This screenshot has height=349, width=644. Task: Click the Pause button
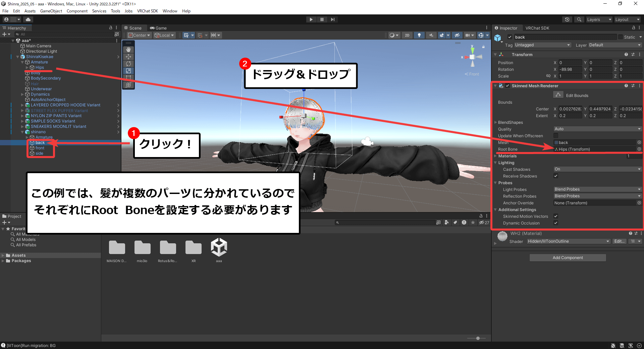tap(322, 19)
